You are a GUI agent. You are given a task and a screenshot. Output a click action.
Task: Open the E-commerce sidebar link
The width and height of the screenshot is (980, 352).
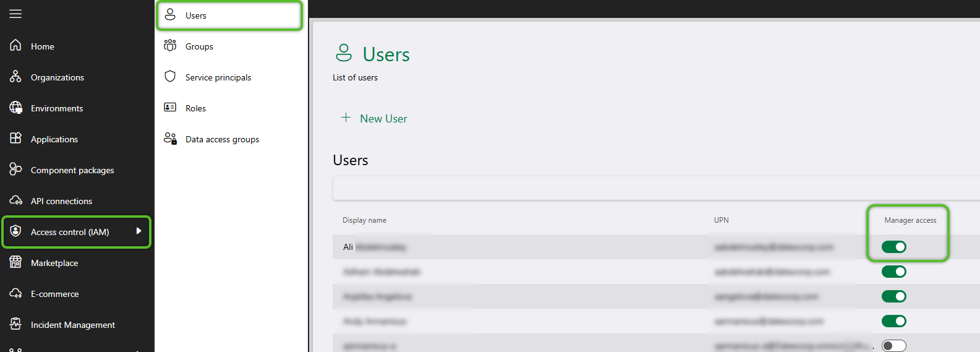tap(54, 294)
